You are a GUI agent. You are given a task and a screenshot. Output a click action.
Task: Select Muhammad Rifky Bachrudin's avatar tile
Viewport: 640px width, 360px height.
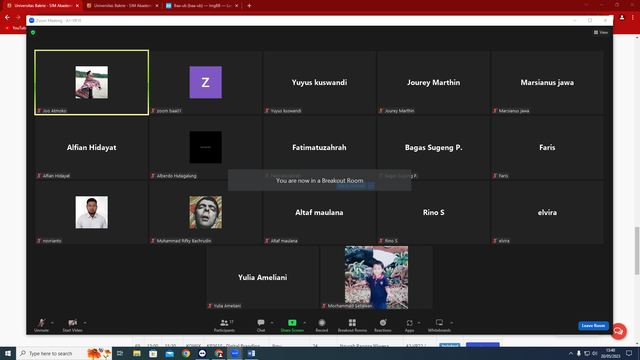205,212
